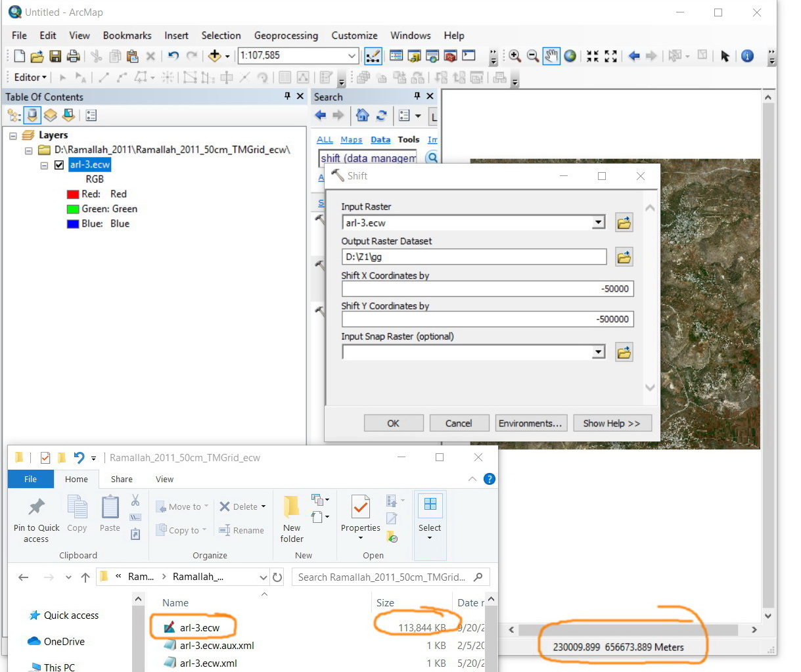Screen dimensions: 801x672
Task: Expand the Input Raster dropdown
Action: [x=598, y=223]
